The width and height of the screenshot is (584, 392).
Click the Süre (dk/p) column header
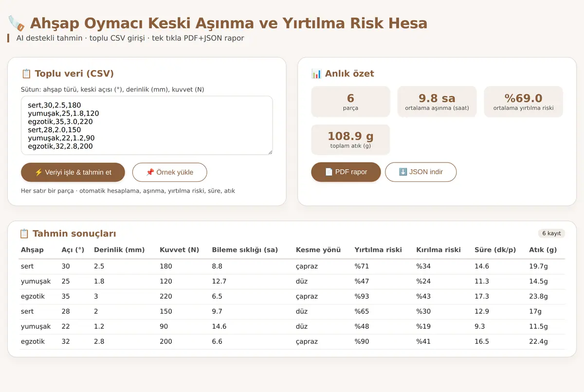pyautogui.click(x=495, y=249)
